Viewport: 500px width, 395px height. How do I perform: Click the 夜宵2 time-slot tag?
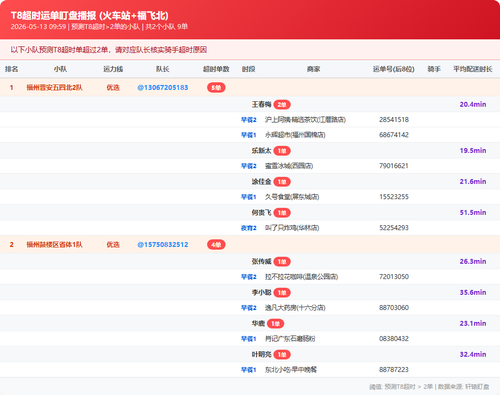tap(249, 228)
